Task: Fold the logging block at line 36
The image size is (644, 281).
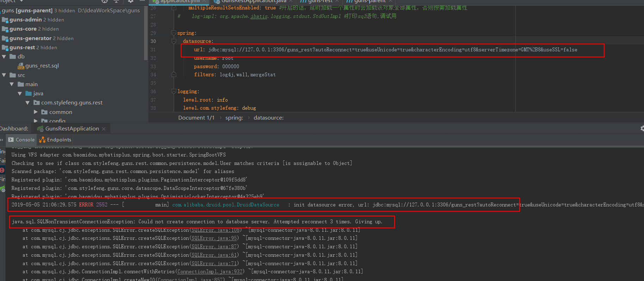Action: click(174, 91)
